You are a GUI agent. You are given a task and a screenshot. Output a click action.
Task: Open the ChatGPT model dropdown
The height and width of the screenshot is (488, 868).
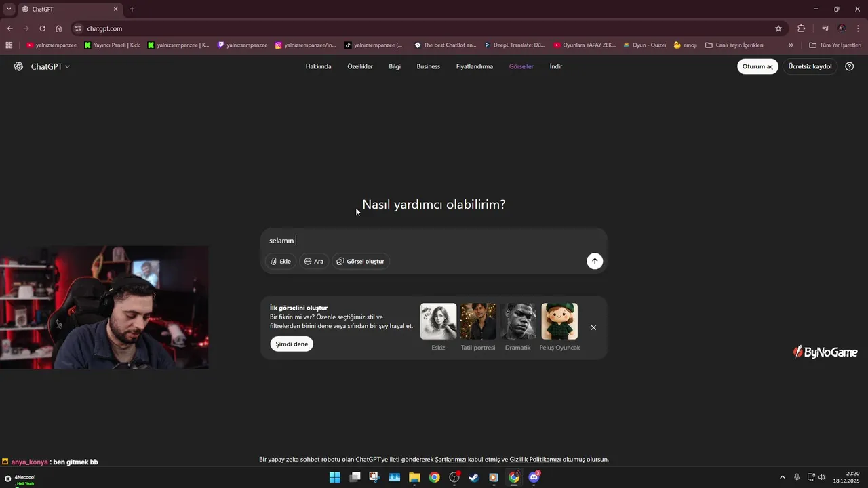point(51,66)
